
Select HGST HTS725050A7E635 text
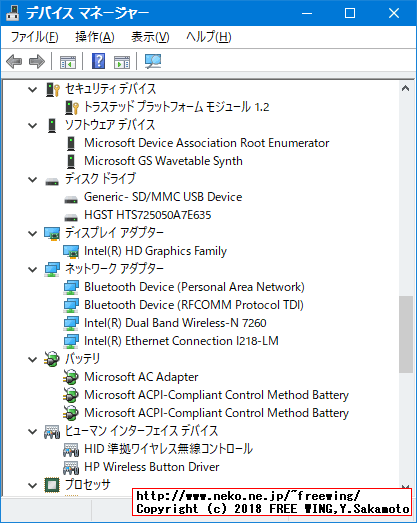point(147,215)
